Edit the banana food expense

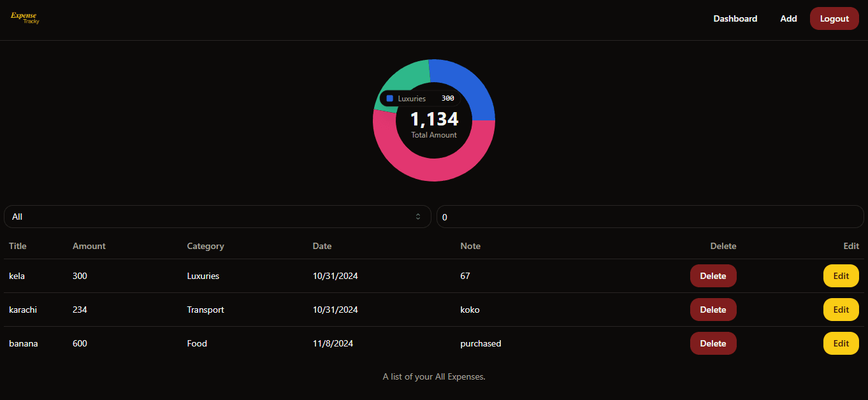pos(841,343)
